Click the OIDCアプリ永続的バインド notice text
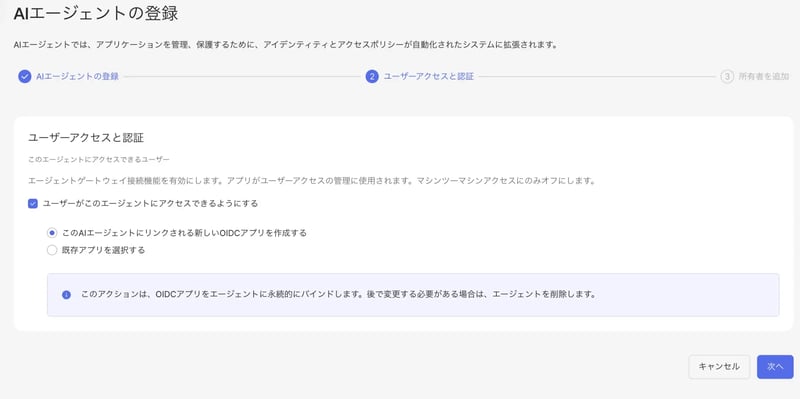800x399 pixels. (x=339, y=295)
